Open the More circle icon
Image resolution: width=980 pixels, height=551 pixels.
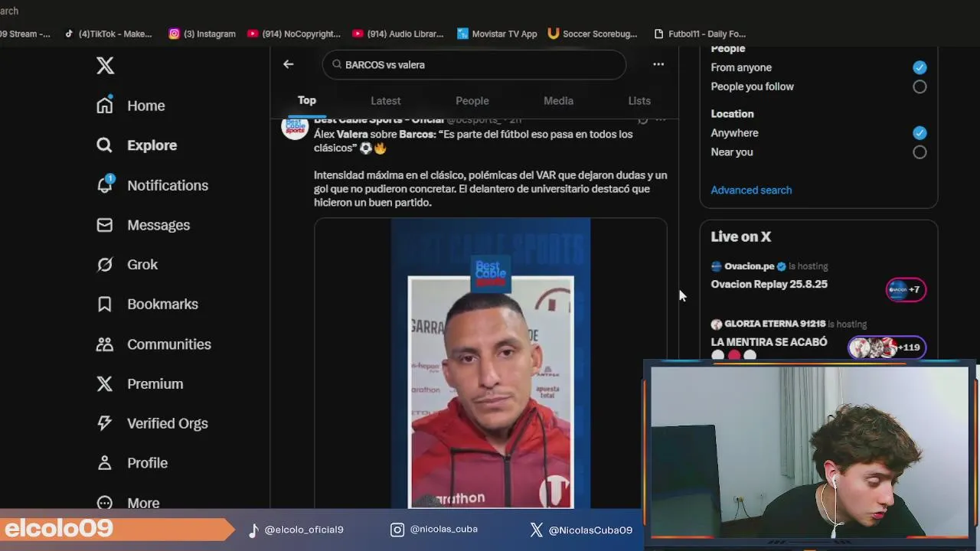105,501
